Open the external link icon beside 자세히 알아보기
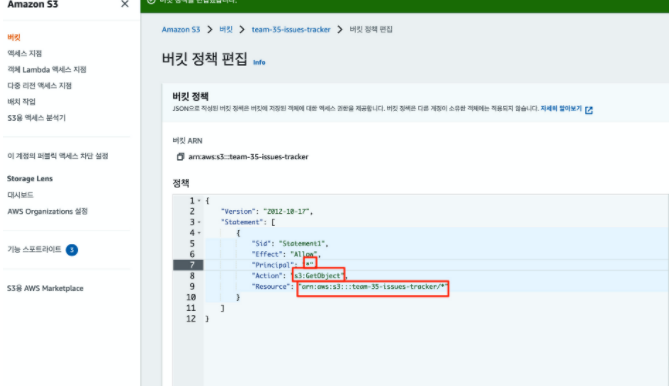The height and width of the screenshot is (388, 669). pos(589,110)
